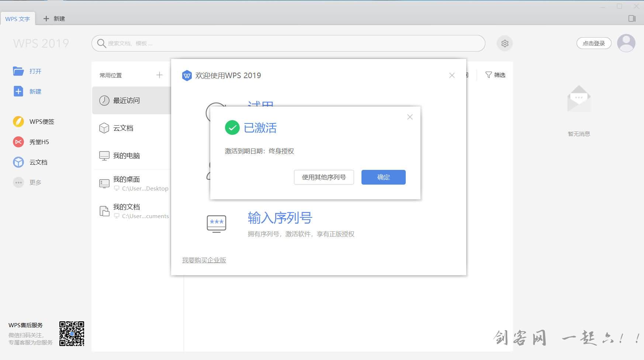The width and height of the screenshot is (644, 360).
Task: Click 输入序列号 heading
Action: point(280,218)
